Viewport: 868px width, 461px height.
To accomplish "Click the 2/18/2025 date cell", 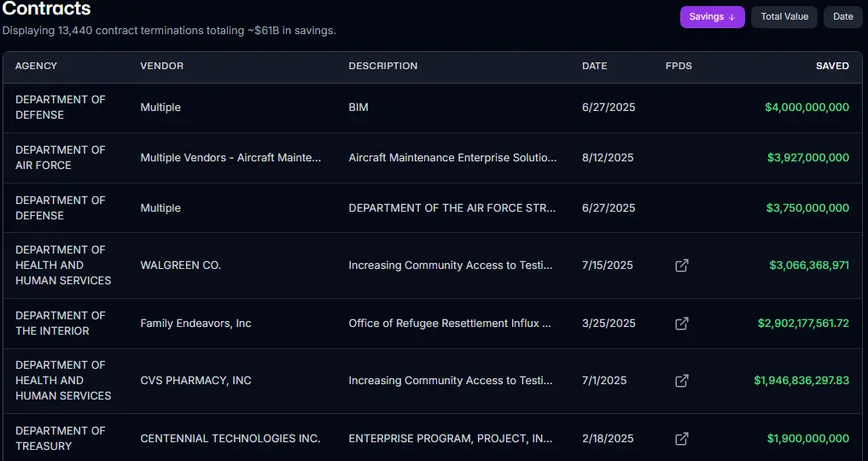I will 608,439.
